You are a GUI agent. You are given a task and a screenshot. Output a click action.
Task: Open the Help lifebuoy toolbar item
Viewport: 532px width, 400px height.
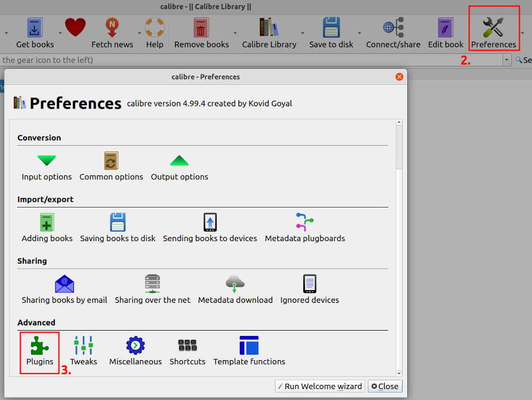point(155,34)
